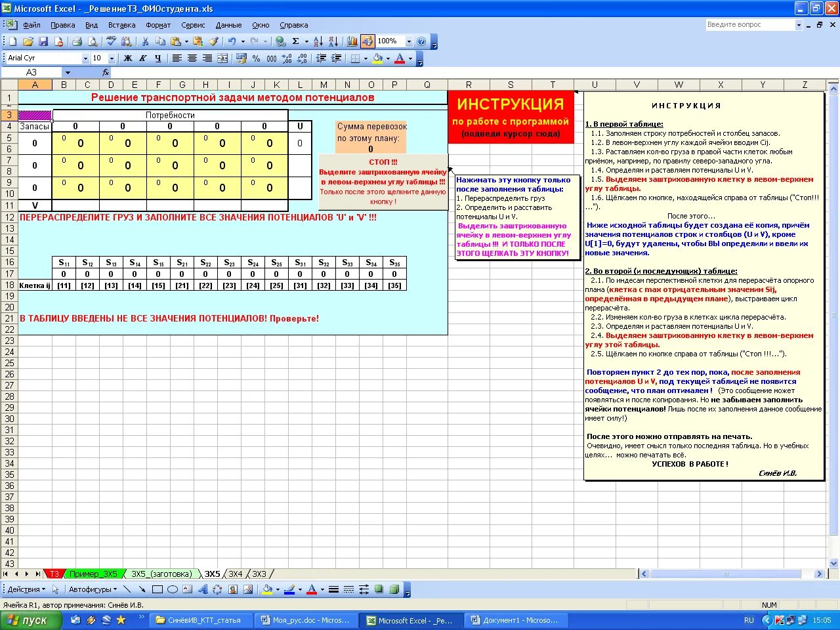Toggle bold Ж formatting
The image size is (840, 630).
(128, 58)
